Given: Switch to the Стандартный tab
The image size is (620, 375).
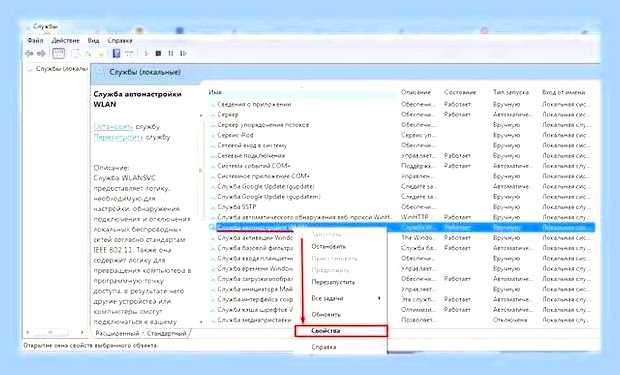Looking at the screenshot, I should pos(166,333).
